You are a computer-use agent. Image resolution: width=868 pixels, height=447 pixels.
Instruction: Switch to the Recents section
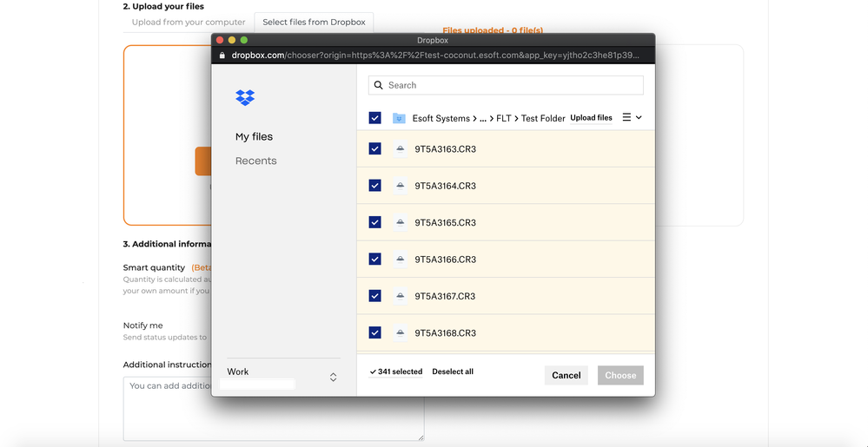[x=255, y=161]
